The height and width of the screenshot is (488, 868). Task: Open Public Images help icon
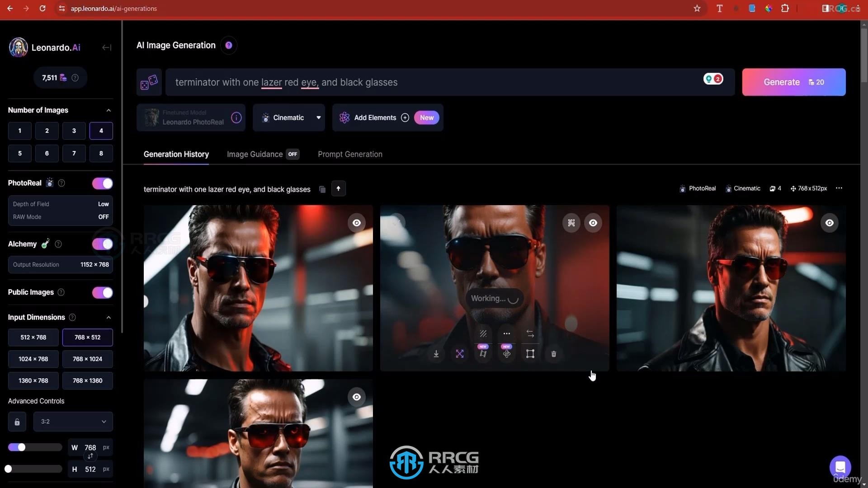[x=61, y=292]
